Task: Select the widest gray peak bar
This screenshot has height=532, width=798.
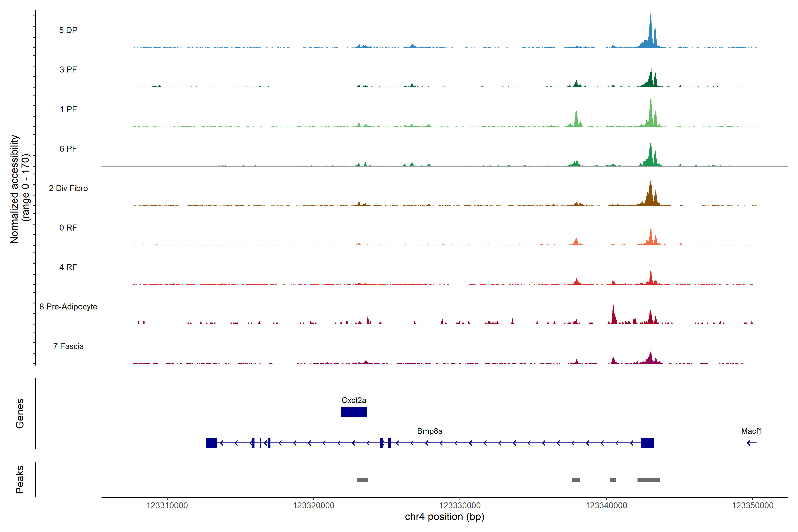Action: tap(648, 480)
